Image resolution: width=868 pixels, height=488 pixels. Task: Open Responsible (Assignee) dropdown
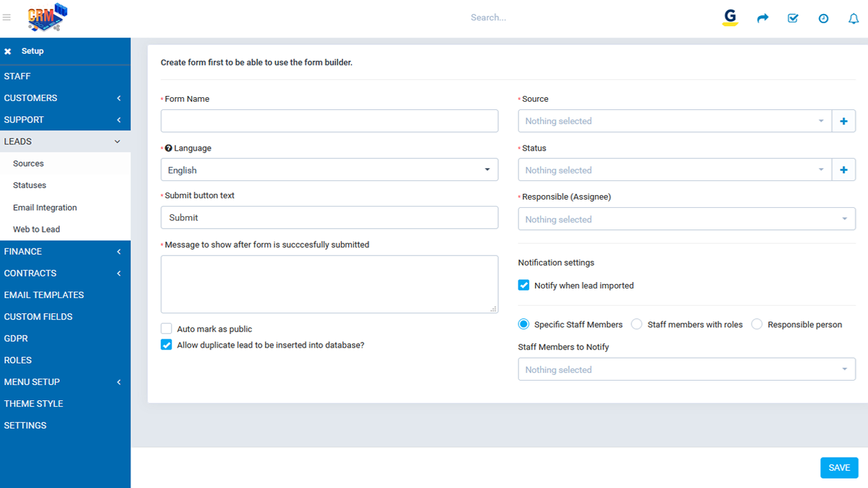click(686, 219)
